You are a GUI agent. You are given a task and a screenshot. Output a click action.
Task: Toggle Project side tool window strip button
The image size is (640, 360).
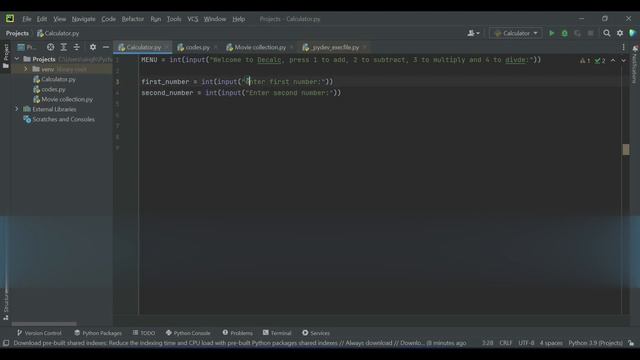pos(6,56)
